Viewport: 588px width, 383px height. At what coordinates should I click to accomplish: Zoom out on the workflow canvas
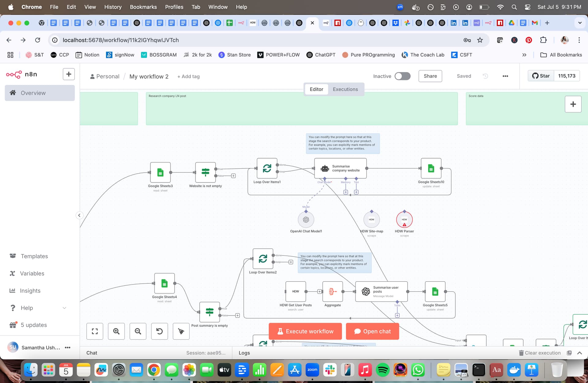click(138, 331)
